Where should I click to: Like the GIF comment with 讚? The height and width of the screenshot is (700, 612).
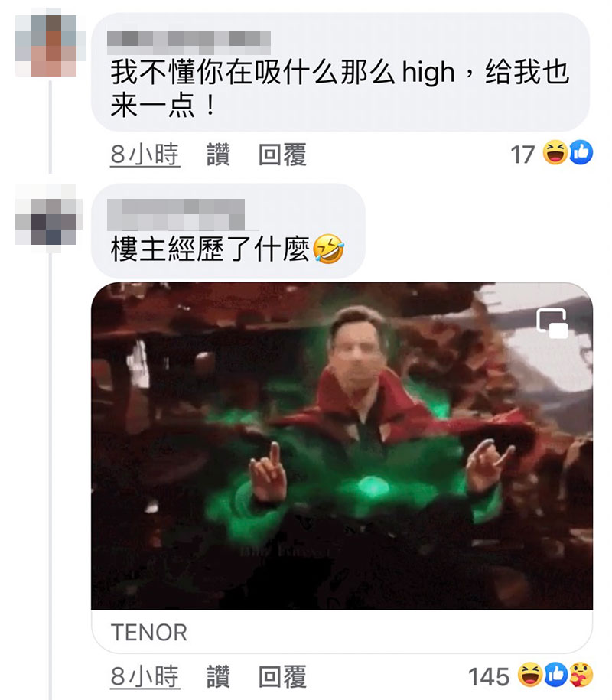pos(218,676)
